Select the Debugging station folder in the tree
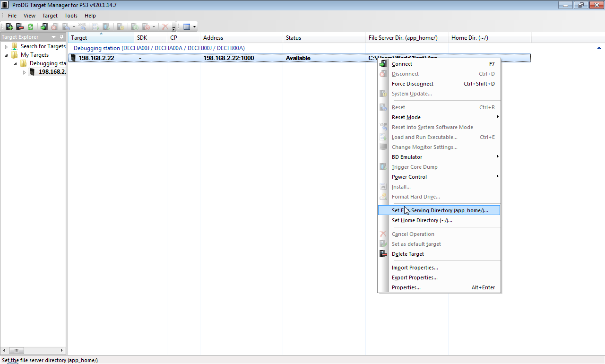 (x=47, y=63)
